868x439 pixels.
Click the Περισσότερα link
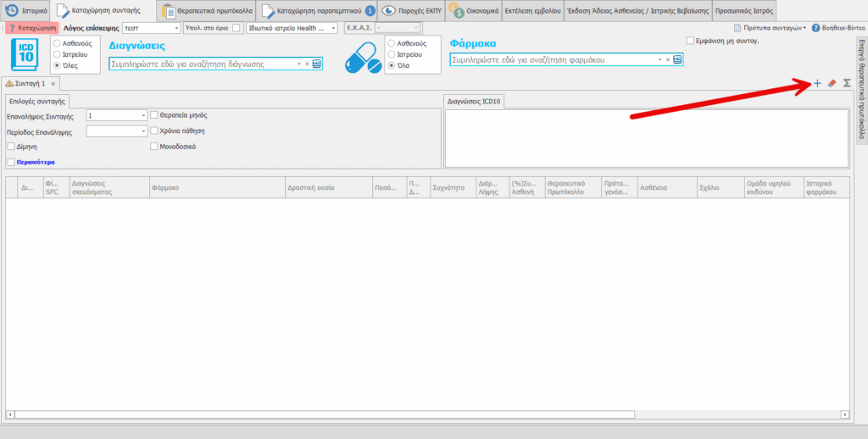click(42, 161)
